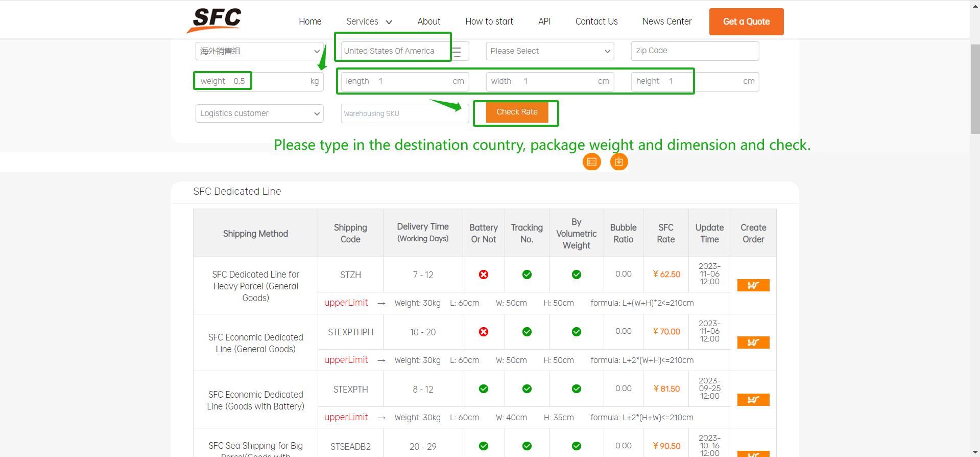Create order for STEXPTH shipping method

coord(753,400)
